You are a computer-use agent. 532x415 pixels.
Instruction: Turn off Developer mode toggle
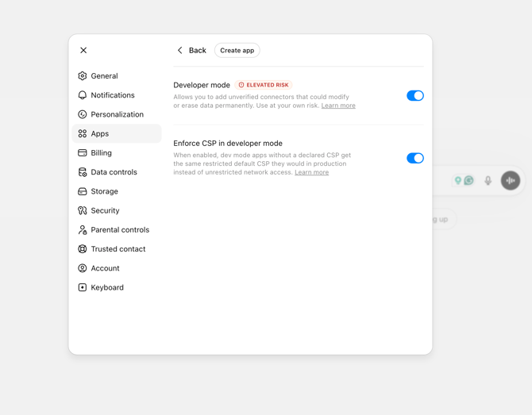point(415,95)
